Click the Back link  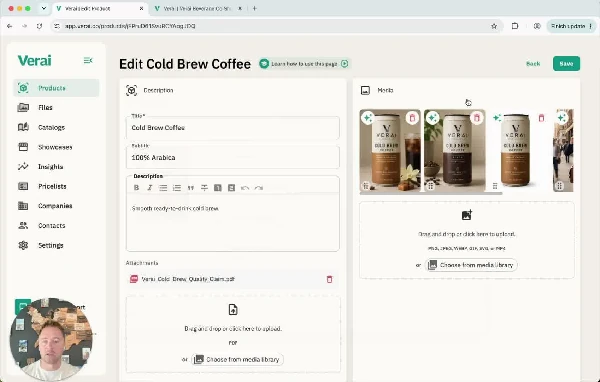(x=533, y=64)
